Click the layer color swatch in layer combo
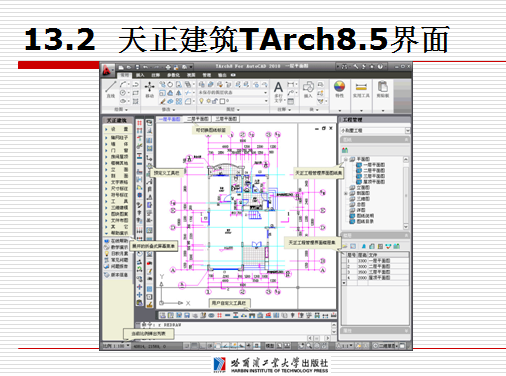The width and height of the screenshot is (506, 376). [x=222, y=101]
